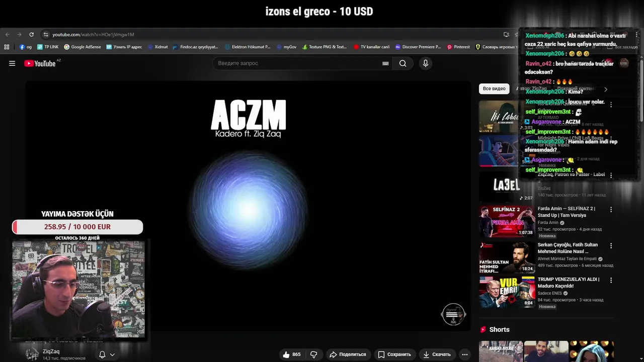The height and width of the screenshot is (362, 644).
Task: Click the 14,3 тыс. подписчиков text
Action: (x=64, y=358)
